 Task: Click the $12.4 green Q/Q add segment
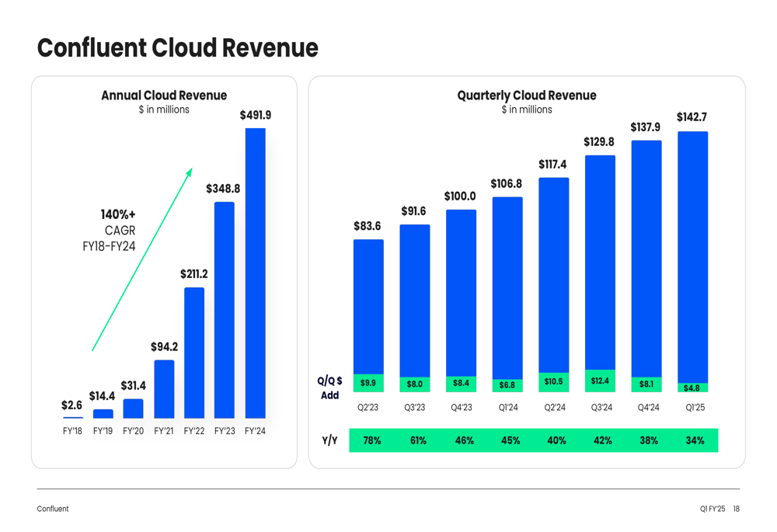(x=600, y=381)
